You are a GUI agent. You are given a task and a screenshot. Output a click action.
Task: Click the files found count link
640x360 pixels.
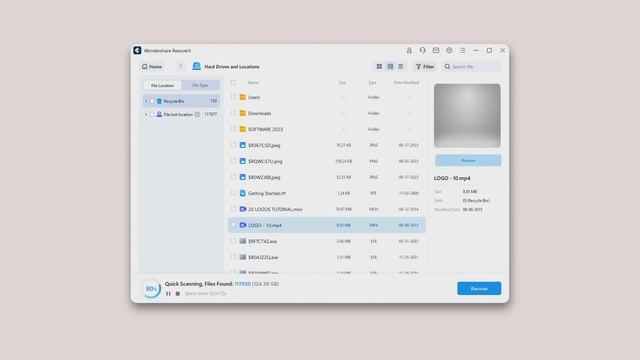click(242, 284)
